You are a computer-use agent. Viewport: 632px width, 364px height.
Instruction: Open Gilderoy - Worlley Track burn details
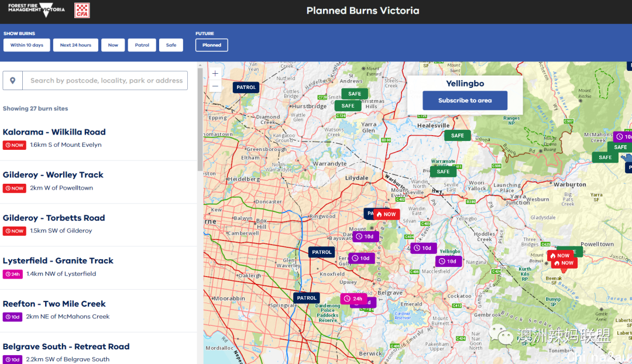pyautogui.click(x=53, y=175)
